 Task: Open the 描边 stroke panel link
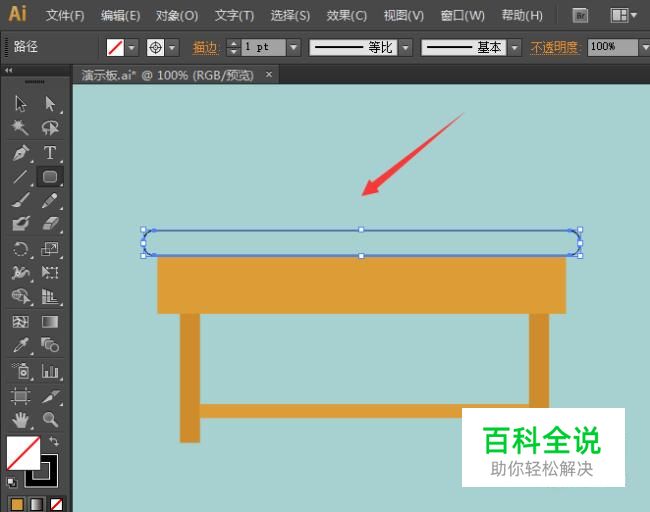coord(205,47)
